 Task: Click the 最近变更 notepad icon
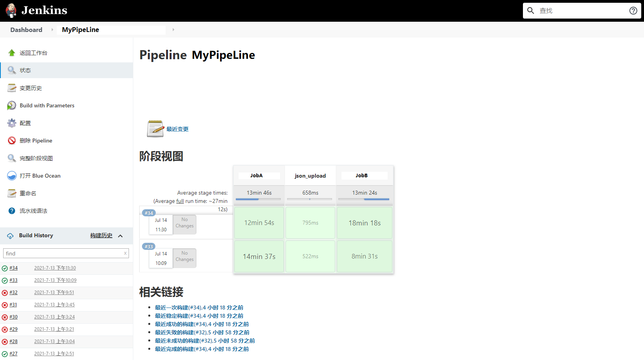pos(155,128)
